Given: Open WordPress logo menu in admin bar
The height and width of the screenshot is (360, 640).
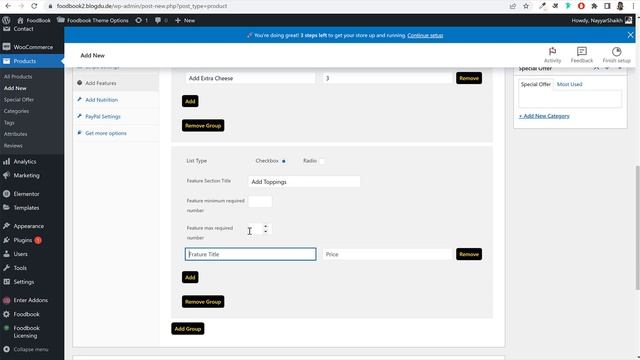Looking at the screenshot, I should pos(6,20).
